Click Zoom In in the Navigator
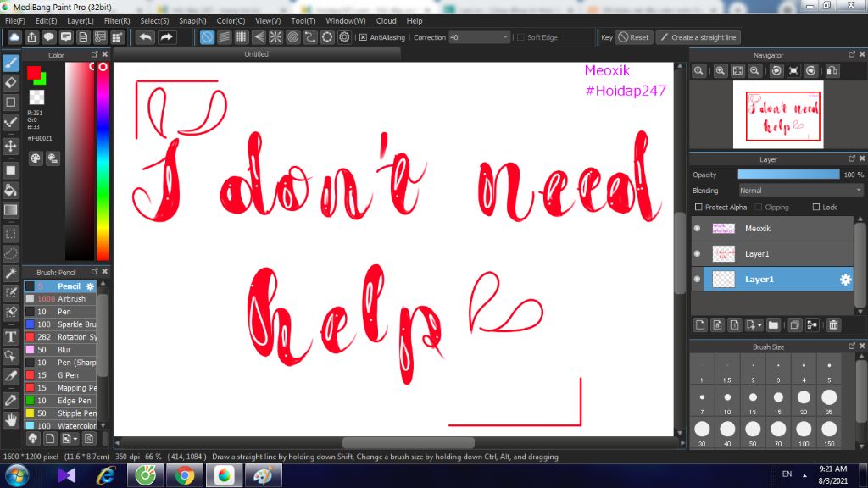Image resolution: width=868 pixels, height=488 pixels. click(x=721, y=71)
